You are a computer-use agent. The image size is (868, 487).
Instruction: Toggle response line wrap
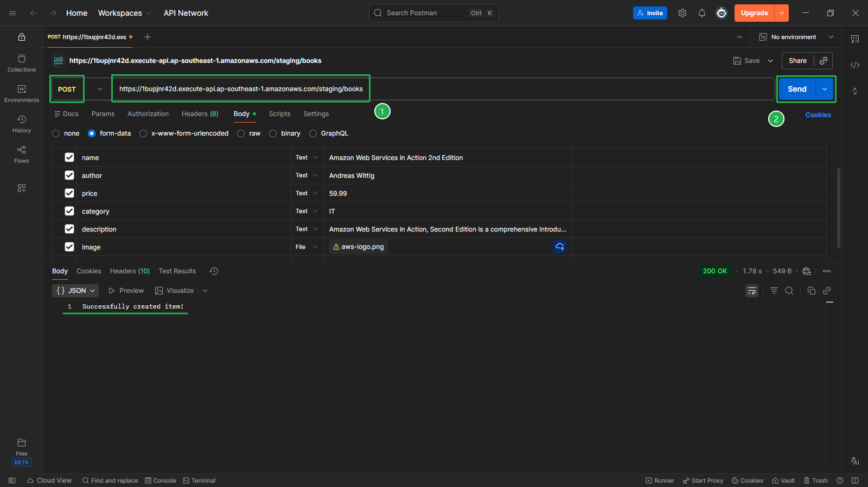point(752,291)
